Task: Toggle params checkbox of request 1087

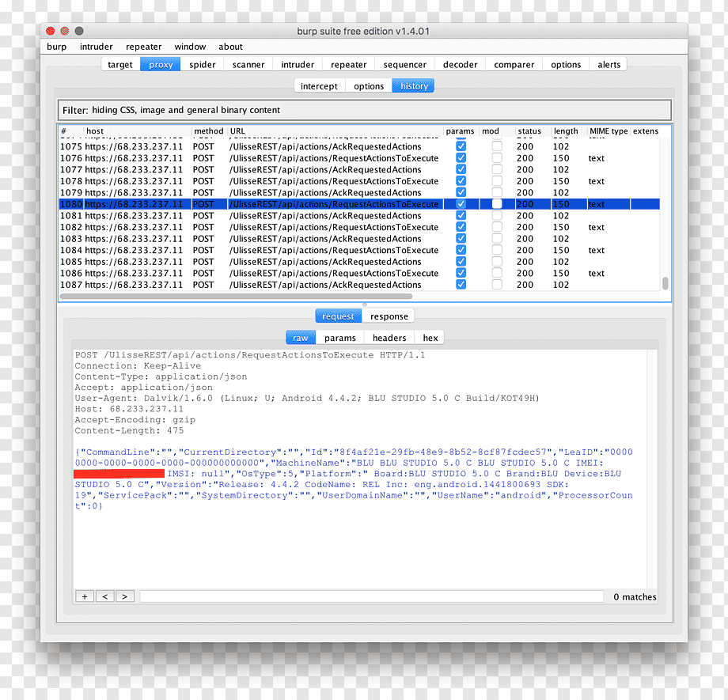Action: tap(461, 285)
